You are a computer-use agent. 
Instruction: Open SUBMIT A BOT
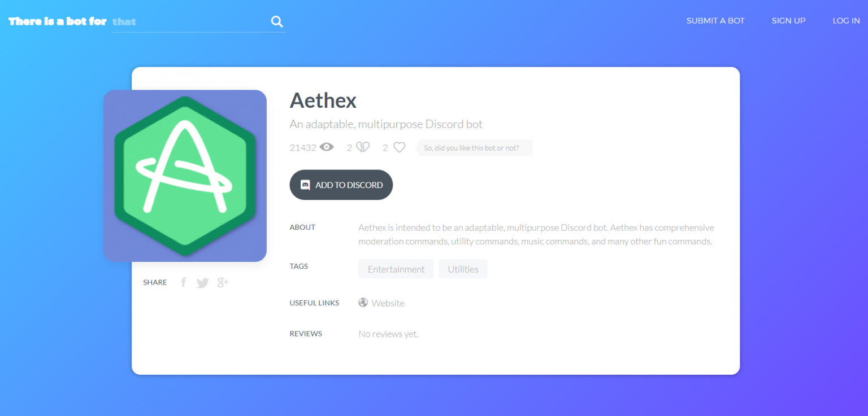click(715, 20)
